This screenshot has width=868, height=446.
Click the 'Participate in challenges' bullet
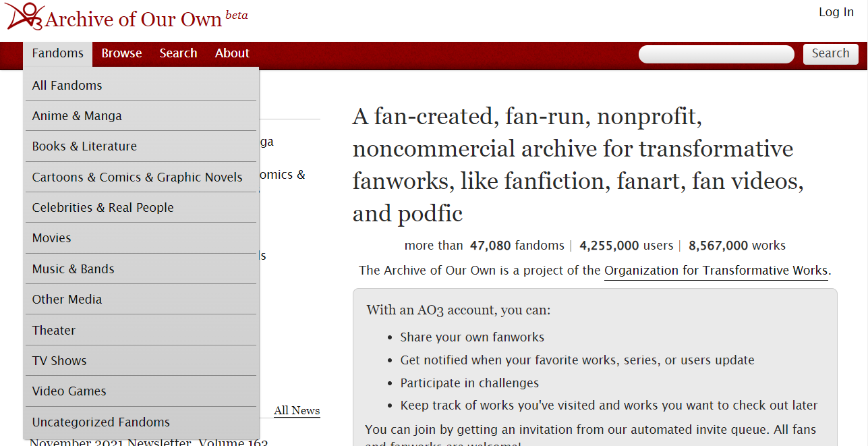tap(469, 383)
